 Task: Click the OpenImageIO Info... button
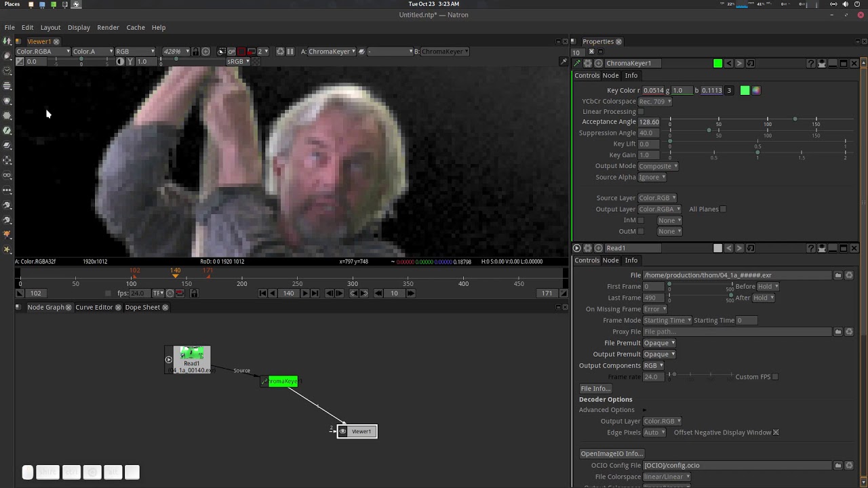[x=611, y=453]
